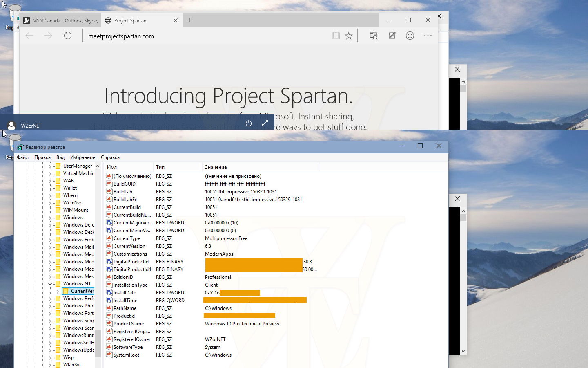Select the WindowsSelfHost registry key
The image size is (588, 368).
[x=79, y=343]
